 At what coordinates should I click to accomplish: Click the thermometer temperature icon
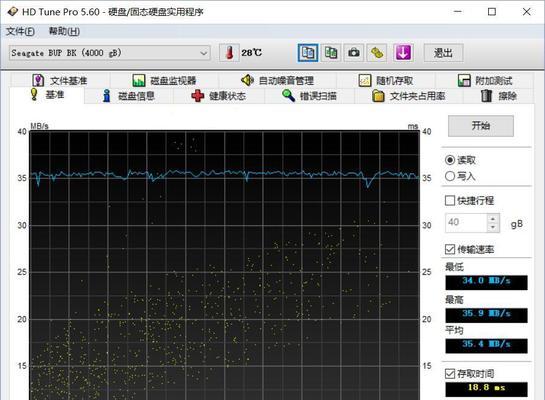[x=229, y=53]
